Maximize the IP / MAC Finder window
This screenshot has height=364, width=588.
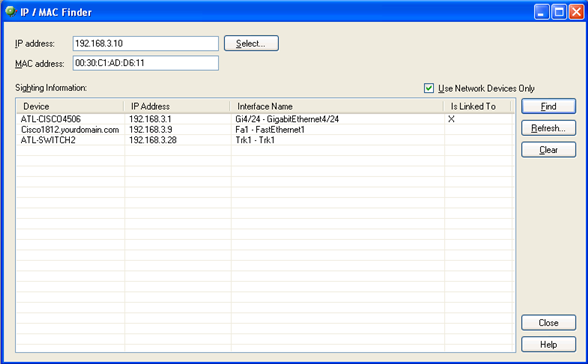[559, 12]
